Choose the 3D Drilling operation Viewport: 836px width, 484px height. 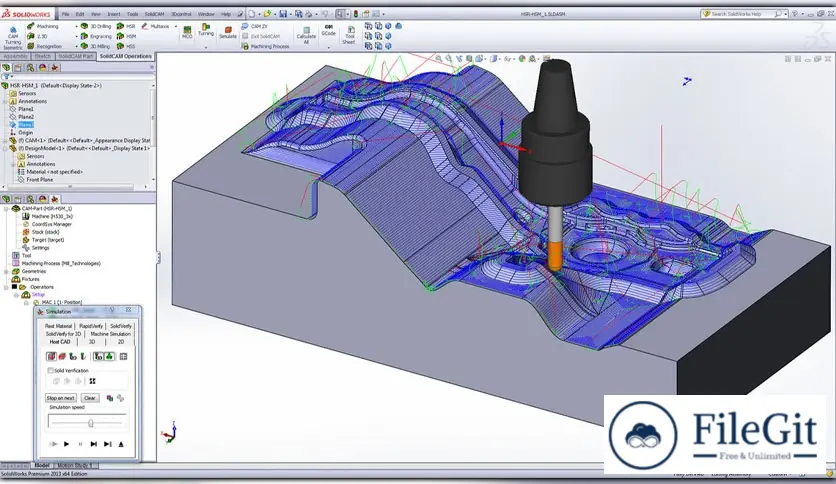pos(96,26)
